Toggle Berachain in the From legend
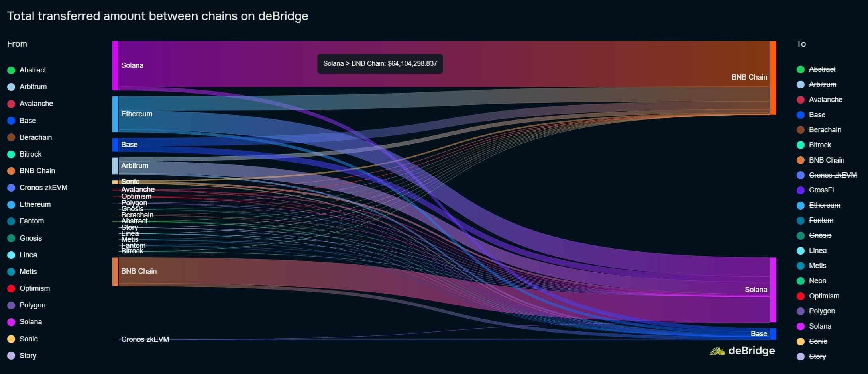 coord(29,137)
